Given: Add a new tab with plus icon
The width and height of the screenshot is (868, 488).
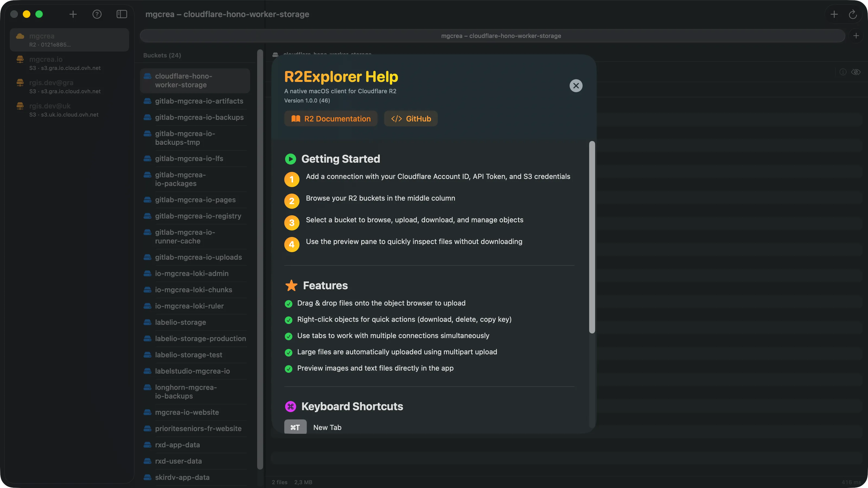Looking at the screenshot, I should (x=834, y=14).
